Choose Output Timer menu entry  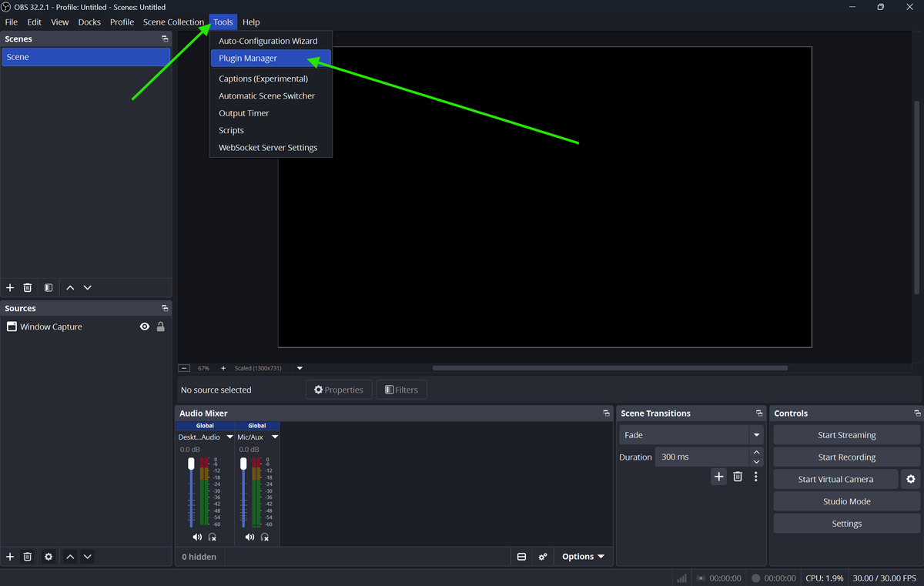click(270, 113)
